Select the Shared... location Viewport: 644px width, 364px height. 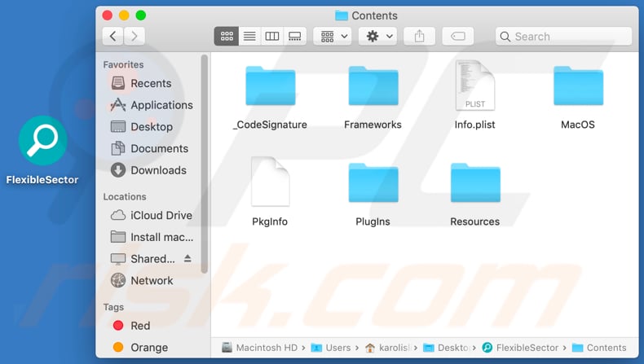(x=143, y=259)
